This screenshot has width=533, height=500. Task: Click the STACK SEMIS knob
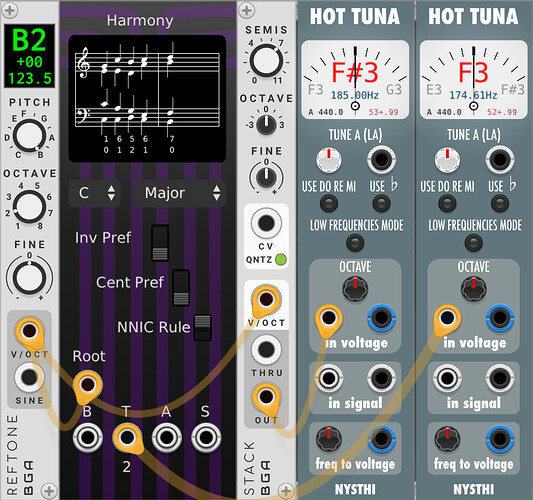tap(266, 61)
